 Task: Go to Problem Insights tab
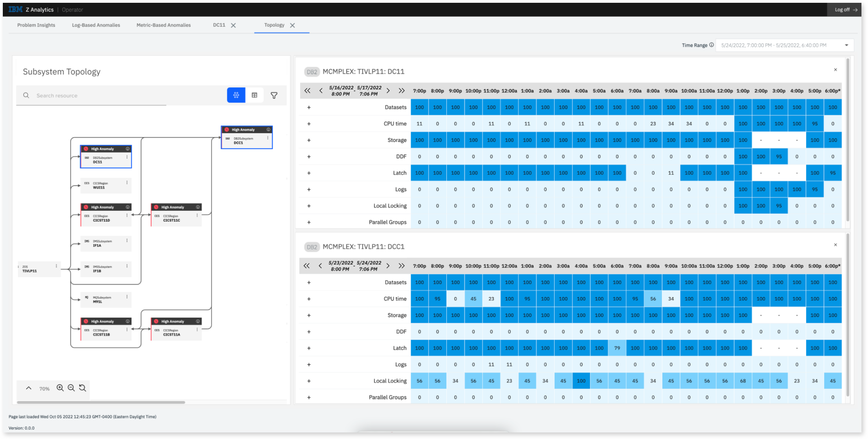[x=36, y=25]
